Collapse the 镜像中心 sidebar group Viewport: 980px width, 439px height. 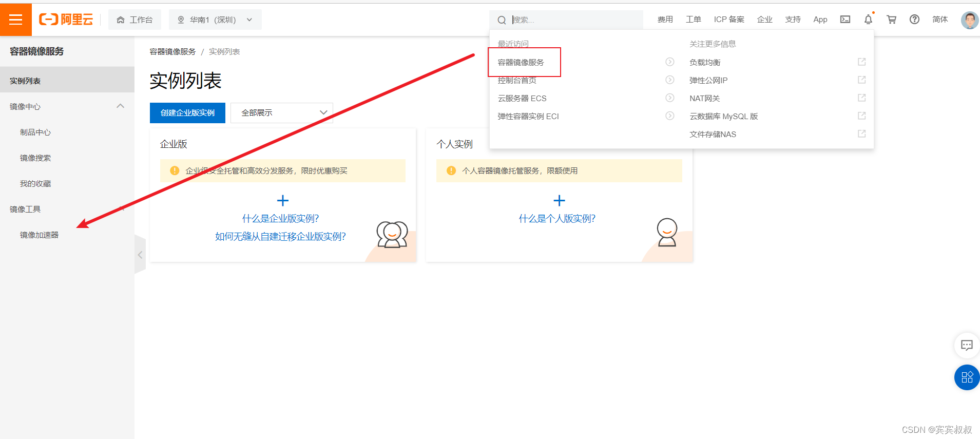[67, 106]
